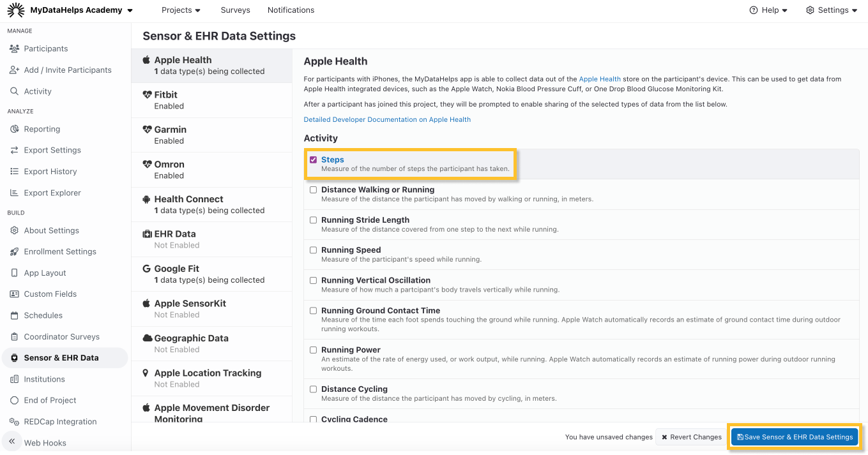This screenshot has height=455, width=868.
Task: Go to the Surveys menu item
Action: 235,10
